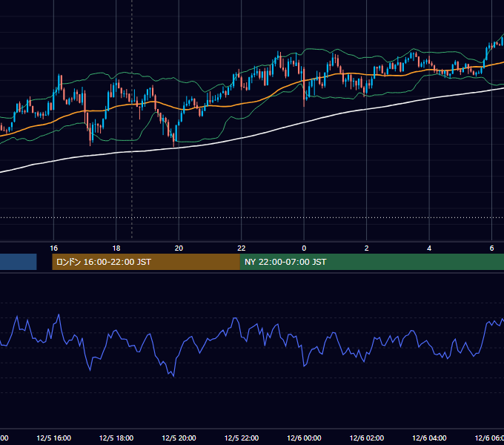Click the 2 hour label on price chart axis
The height and width of the screenshot is (445, 504).
366,248
